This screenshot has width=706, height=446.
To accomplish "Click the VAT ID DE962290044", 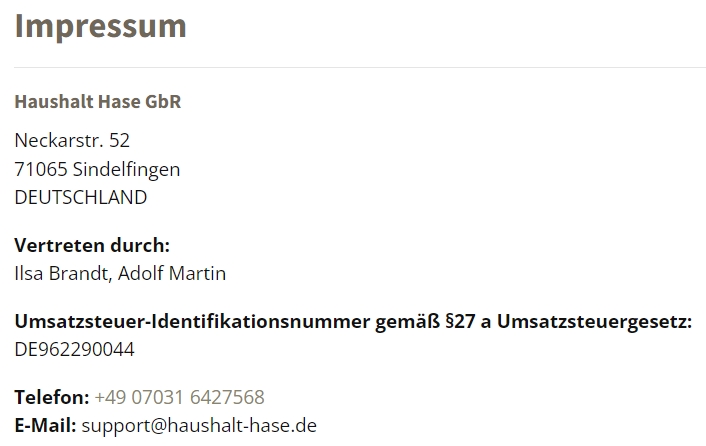I will coord(74,350).
